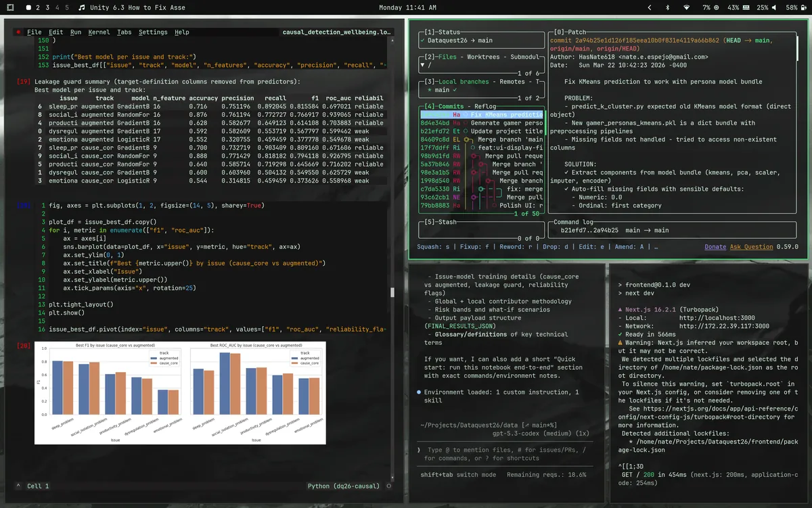
Task: Click the yellow merge node on commit 84609c8d
Action: coord(467,139)
